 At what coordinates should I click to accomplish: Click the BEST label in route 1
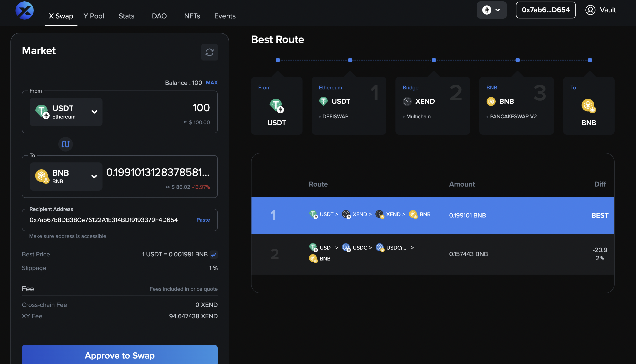click(600, 215)
